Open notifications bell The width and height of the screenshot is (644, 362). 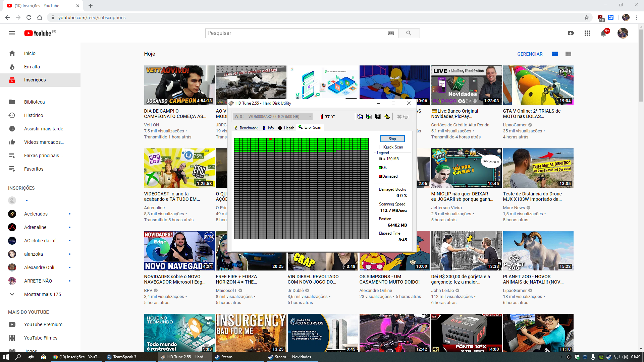[x=604, y=33]
